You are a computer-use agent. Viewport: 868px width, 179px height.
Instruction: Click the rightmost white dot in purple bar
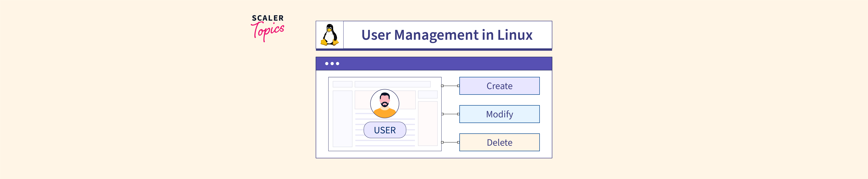pyautogui.click(x=338, y=64)
